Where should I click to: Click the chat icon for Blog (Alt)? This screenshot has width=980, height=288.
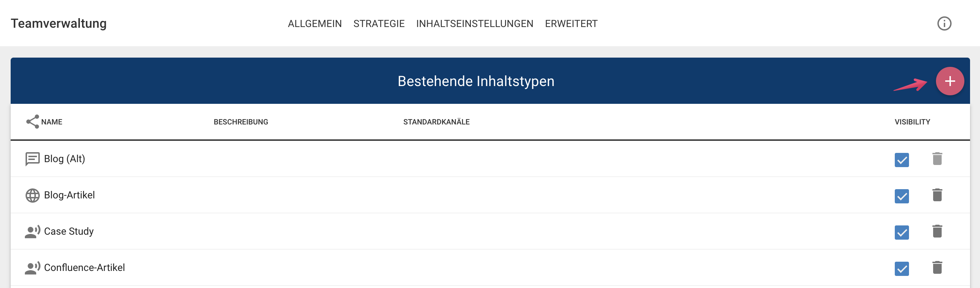(x=32, y=159)
